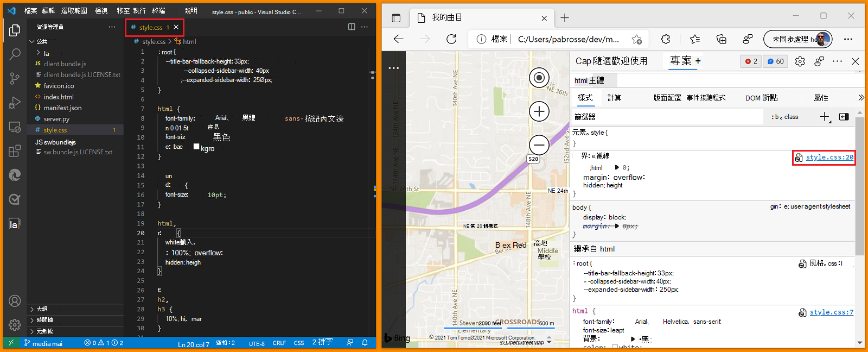This screenshot has width=868, height=352.
Task: Split the editor right in VS Code
Action: (x=352, y=27)
